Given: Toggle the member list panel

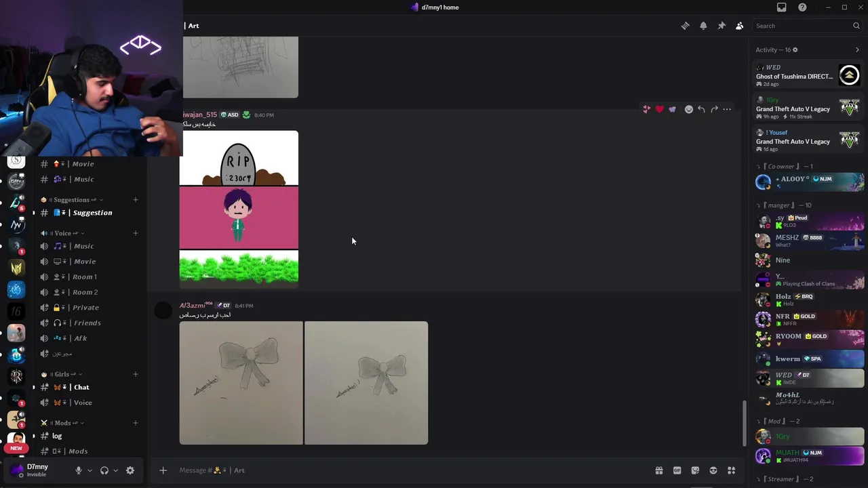Looking at the screenshot, I should (x=740, y=26).
